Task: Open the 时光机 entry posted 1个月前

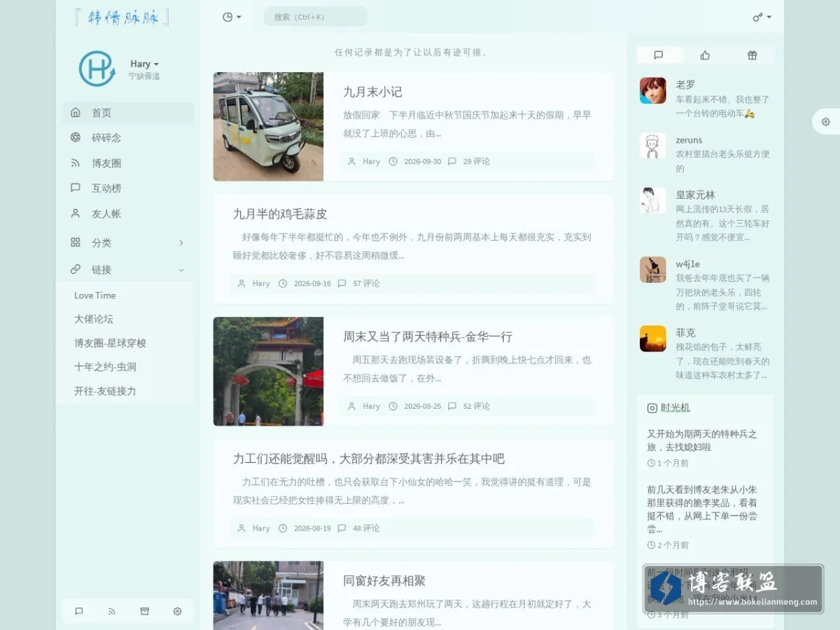Action: (702, 440)
